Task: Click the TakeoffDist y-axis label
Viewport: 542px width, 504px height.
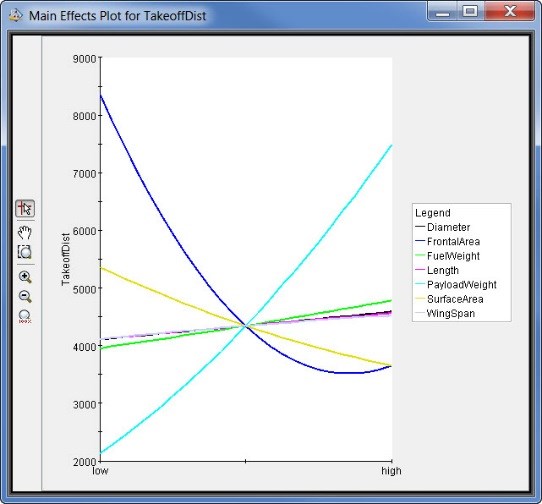Action: pos(65,259)
